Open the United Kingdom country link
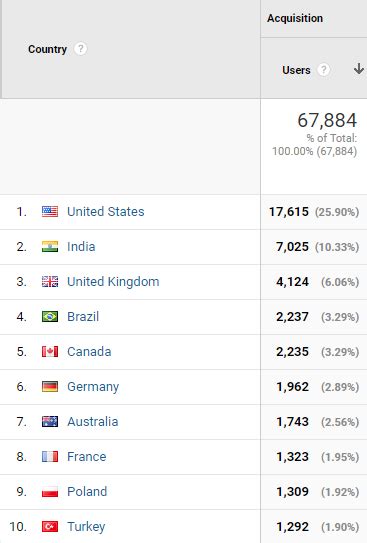This screenshot has width=367, height=543. (113, 282)
